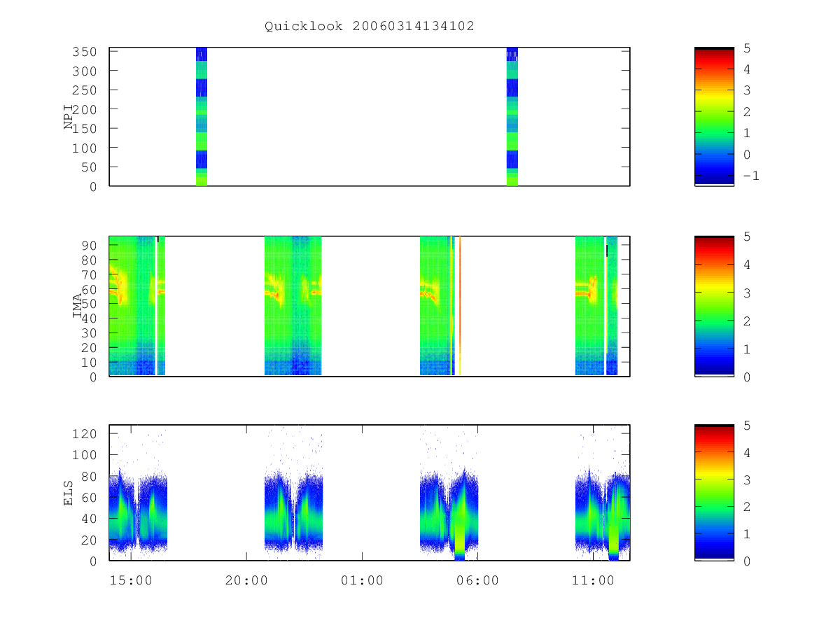
Task: Click the 20:00 time tick label
Action: pos(246,581)
